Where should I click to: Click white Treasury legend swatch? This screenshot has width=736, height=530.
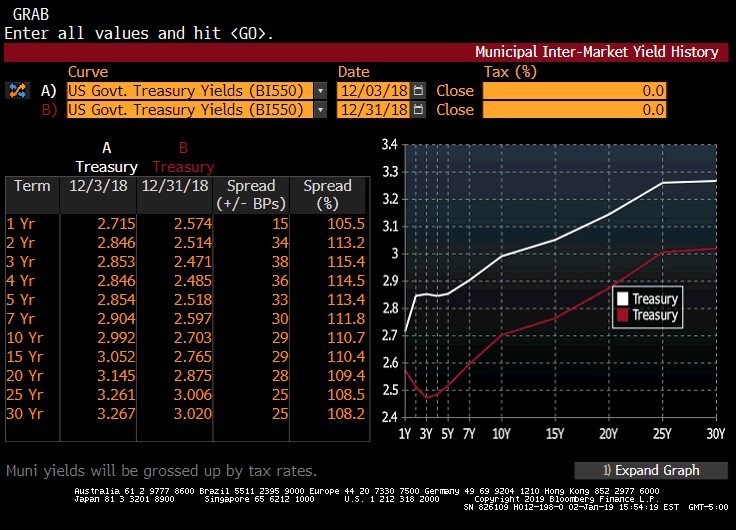622,299
